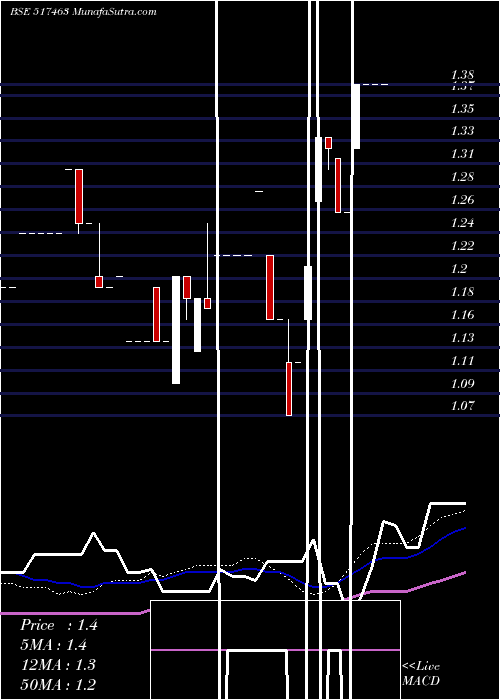Image resolution: width=500 pixels, height=700 pixels.
Task: Click the 50MA : 1.2 readout
Action: pyautogui.click(x=58, y=685)
